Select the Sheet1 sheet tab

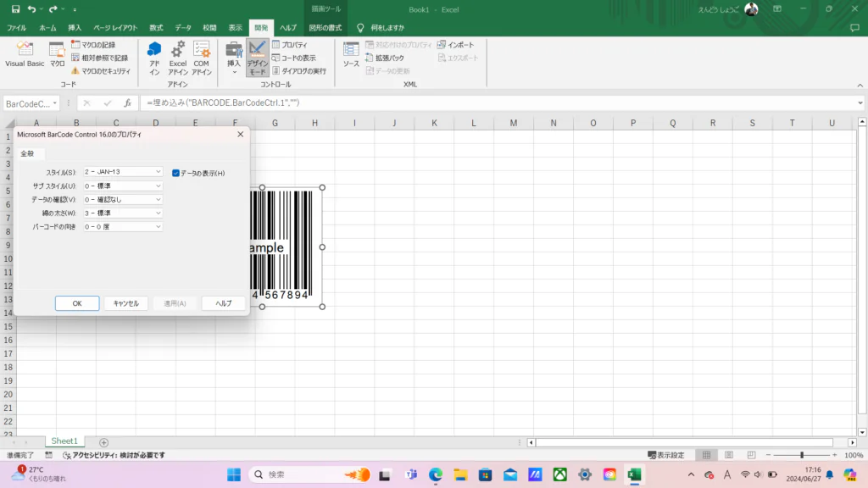click(x=64, y=441)
